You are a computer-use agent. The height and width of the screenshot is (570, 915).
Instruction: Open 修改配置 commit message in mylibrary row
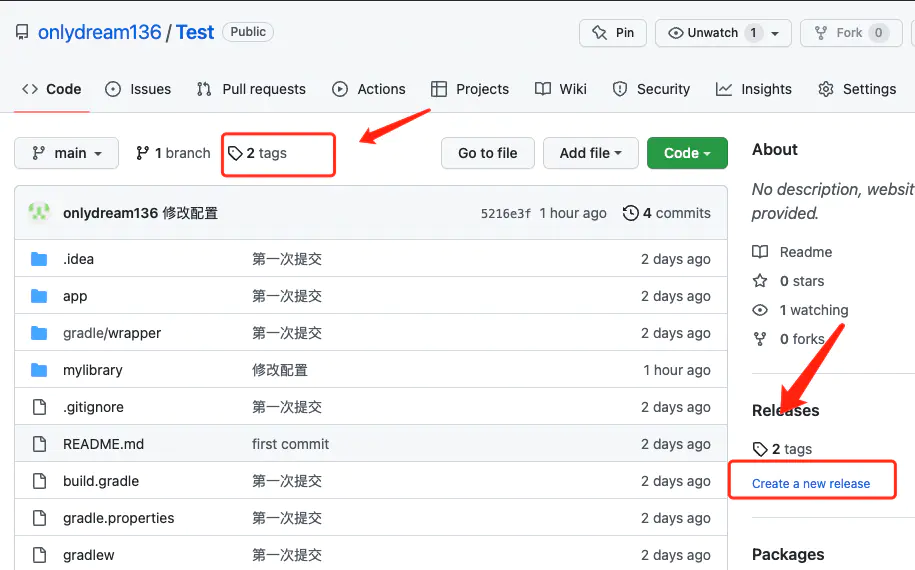(280, 370)
